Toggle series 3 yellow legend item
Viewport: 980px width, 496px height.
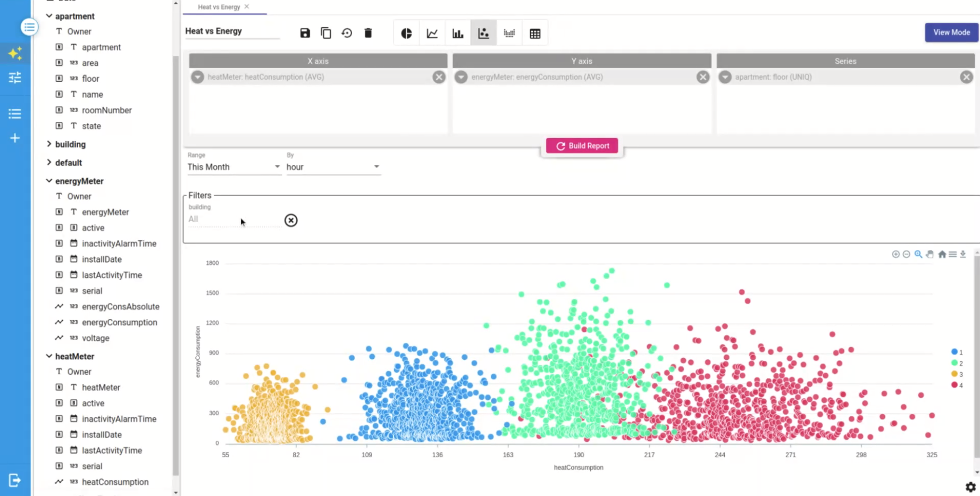[957, 374]
